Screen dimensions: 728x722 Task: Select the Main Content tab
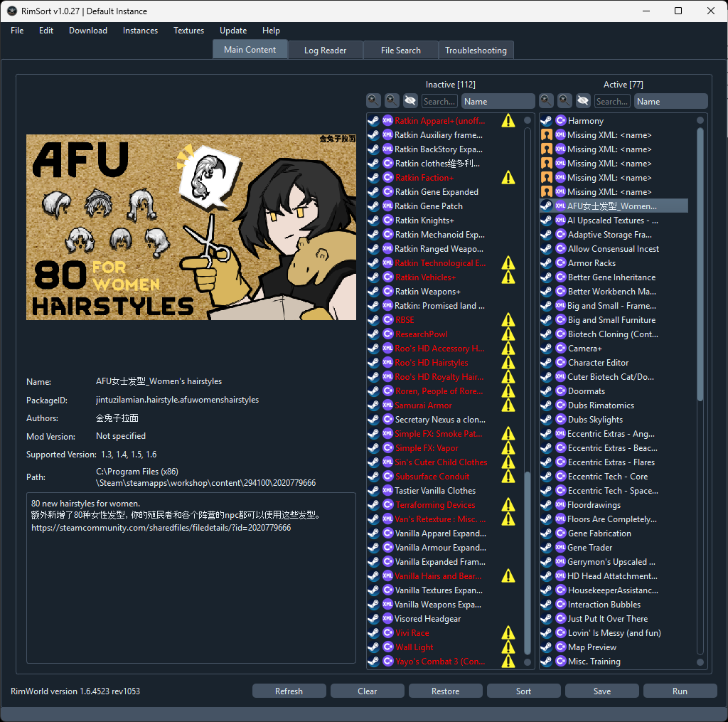coord(250,49)
